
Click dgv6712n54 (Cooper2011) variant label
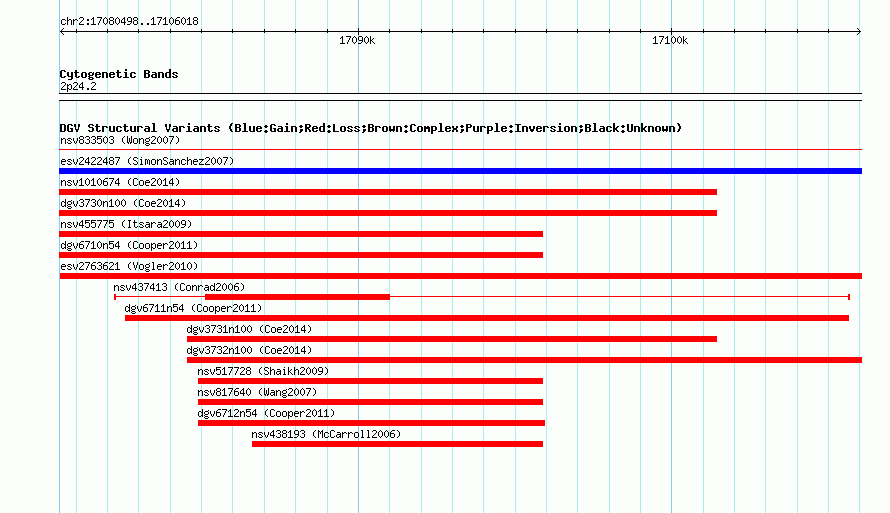266,413
